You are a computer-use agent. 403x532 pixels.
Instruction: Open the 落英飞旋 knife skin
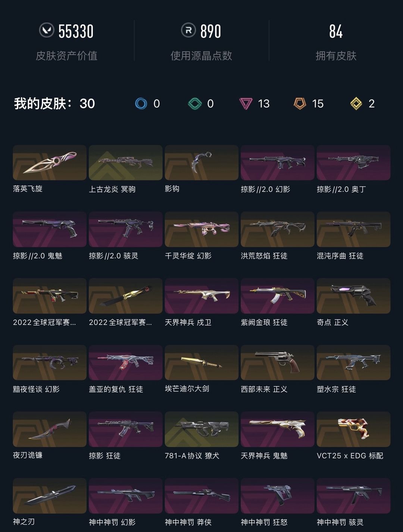coord(50,163)
